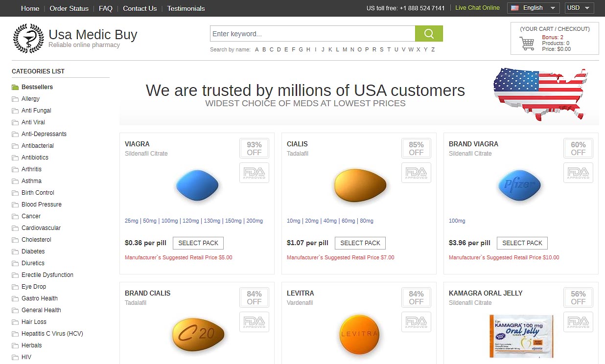Click the FDA approved badge on Cialis

tap(416, 173)
